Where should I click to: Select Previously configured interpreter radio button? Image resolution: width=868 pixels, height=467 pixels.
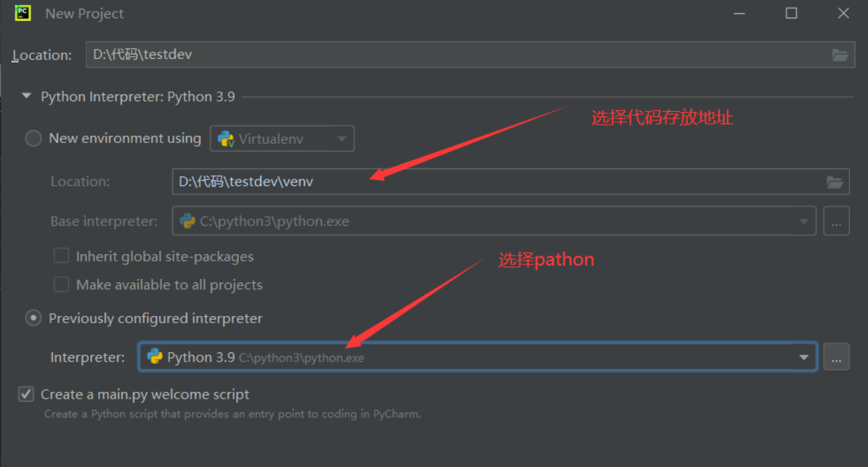[x=33, y=318]
